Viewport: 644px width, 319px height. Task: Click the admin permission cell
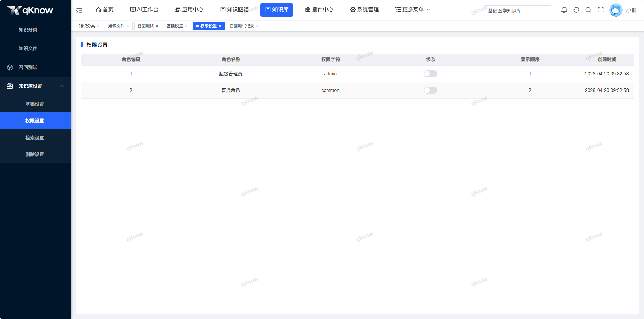(x=330, y=74)
